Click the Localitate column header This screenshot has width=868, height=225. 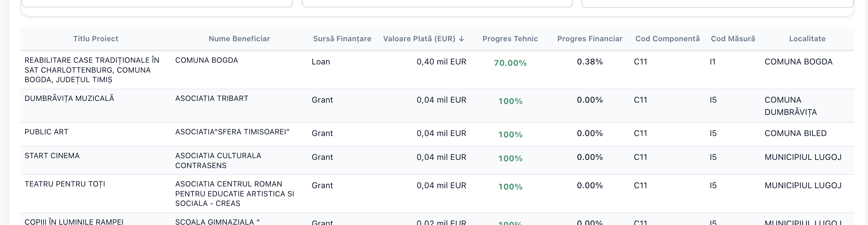coord(807,39)
